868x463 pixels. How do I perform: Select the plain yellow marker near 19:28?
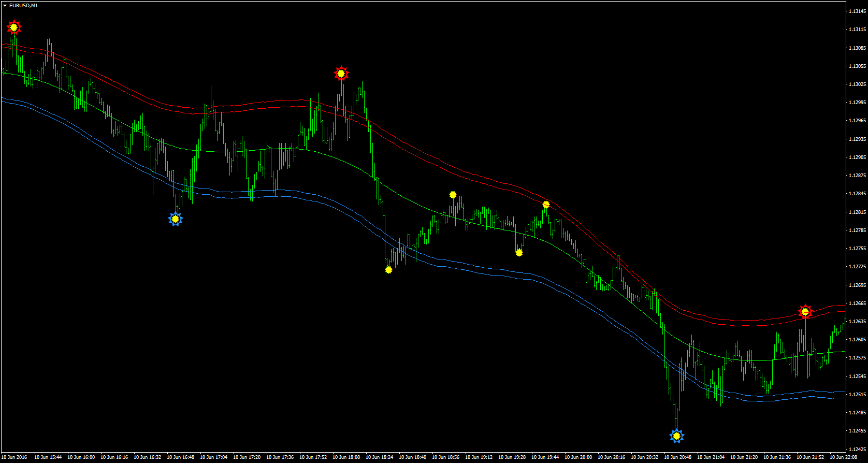click(519, 253)
